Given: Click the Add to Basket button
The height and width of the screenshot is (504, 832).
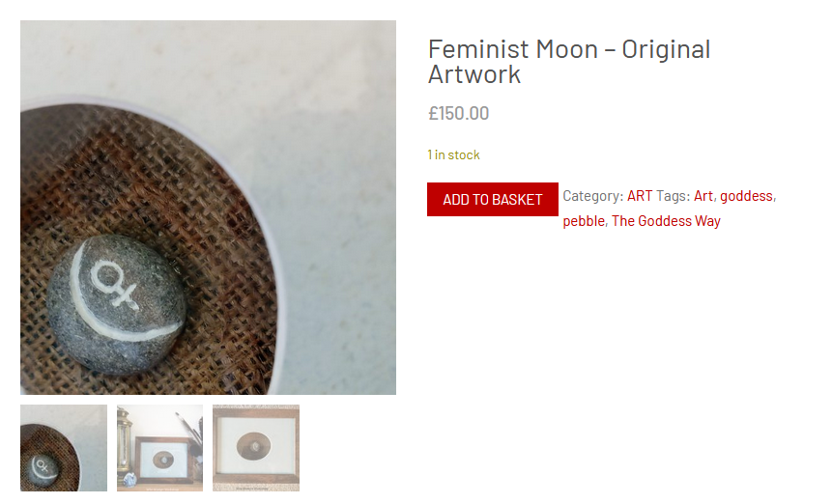Looking at the screenshot, I should click(493, 199).
